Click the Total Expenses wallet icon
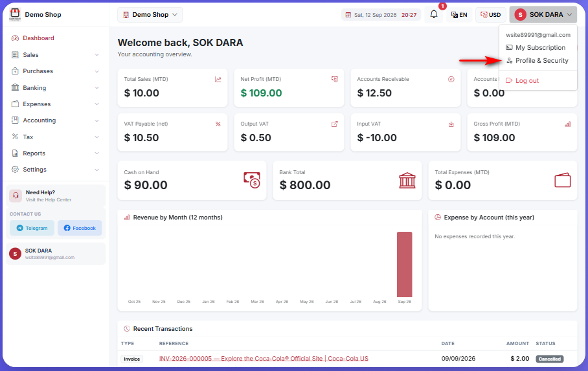The height and width of the screenshot is (371, 588). tap(563, 180)
